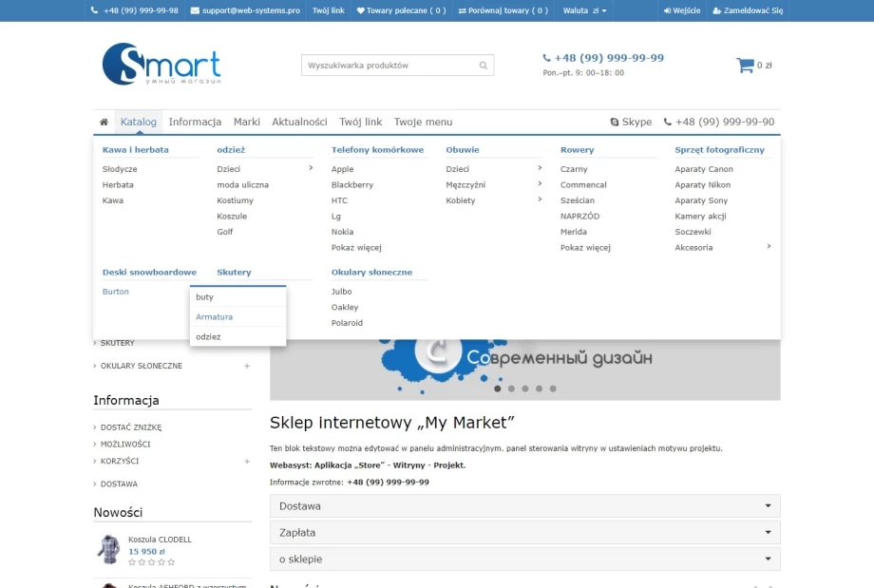Click the home icon in navigation bar
The height and width of the screenshot is (588, 874).
coord(104,123)
